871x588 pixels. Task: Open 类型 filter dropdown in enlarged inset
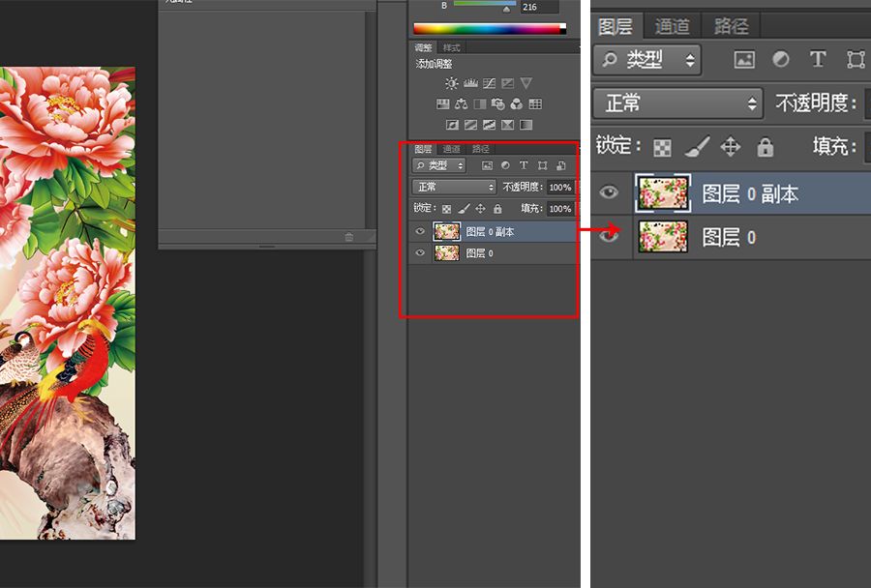647,59
